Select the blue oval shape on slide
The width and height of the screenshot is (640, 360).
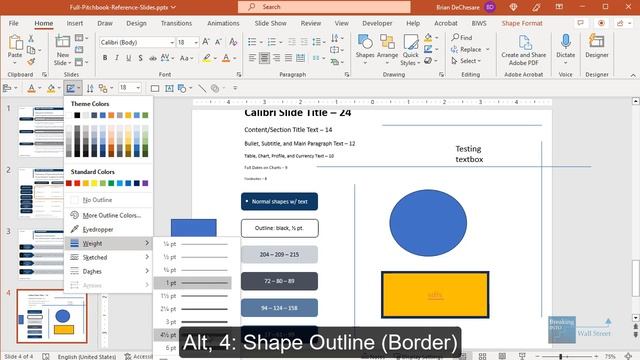tap(428, 223)
